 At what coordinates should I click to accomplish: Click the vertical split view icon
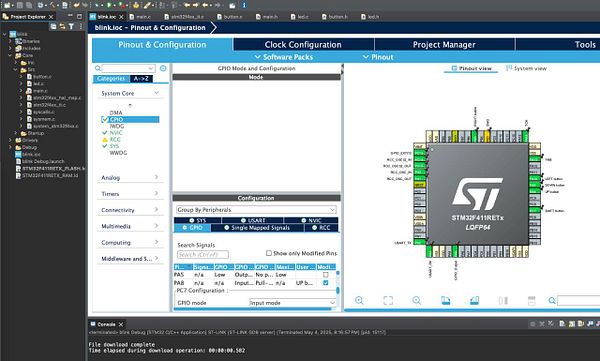[x=503, y=301]
